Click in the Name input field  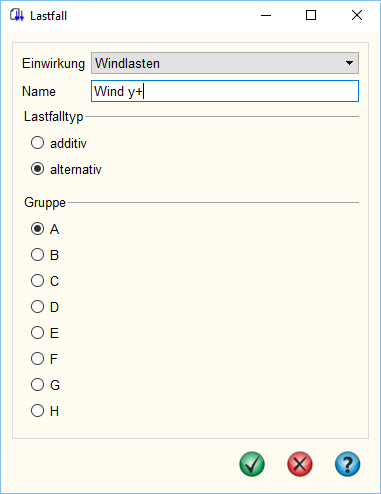point(225,91)
